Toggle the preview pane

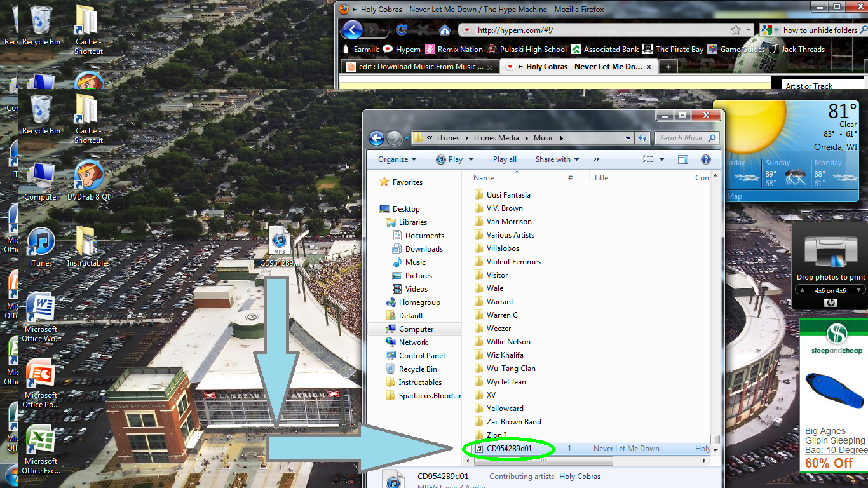pos(683,159)
